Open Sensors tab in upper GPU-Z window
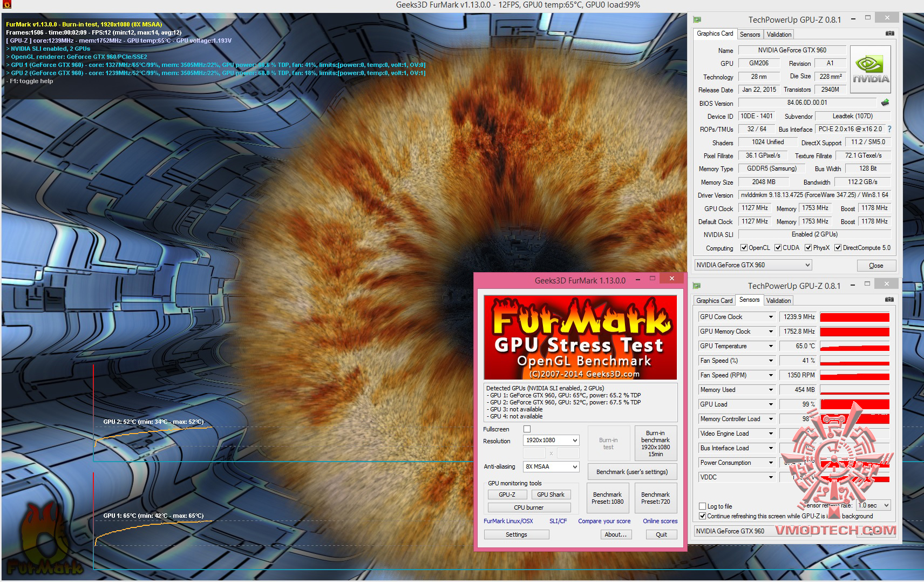The image size is (924, 582). coord(750,35)
